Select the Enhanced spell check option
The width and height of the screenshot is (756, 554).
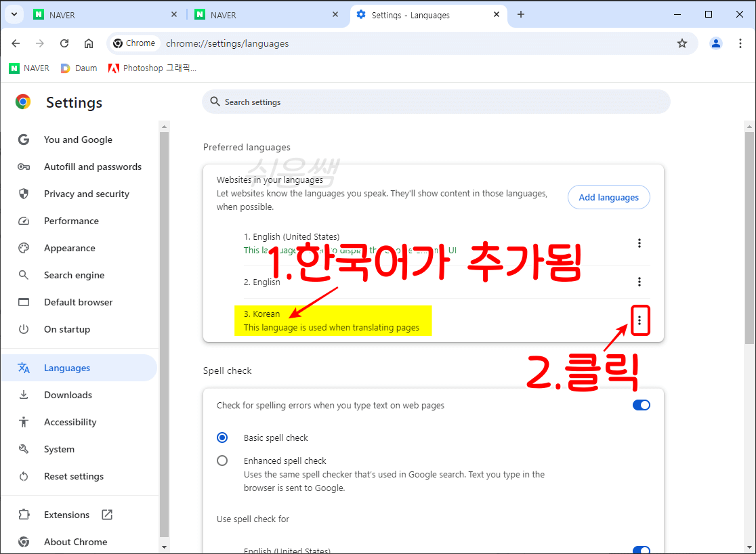(222, 460)
